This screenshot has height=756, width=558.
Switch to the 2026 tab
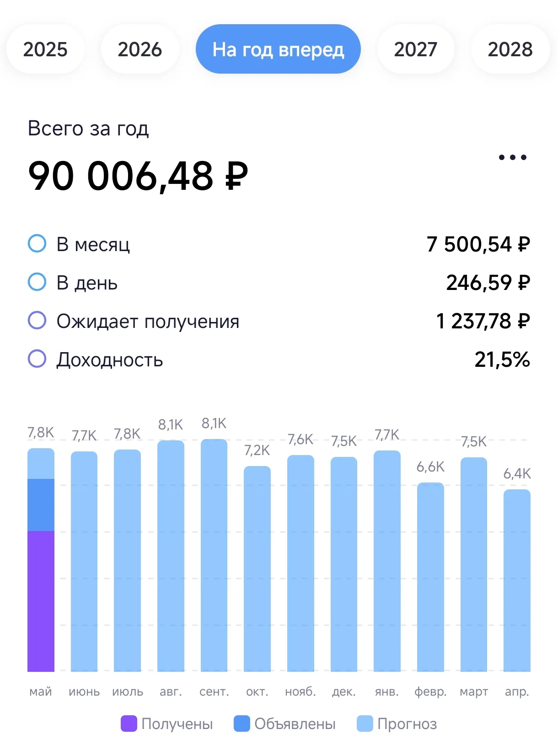tap(139, 49)
